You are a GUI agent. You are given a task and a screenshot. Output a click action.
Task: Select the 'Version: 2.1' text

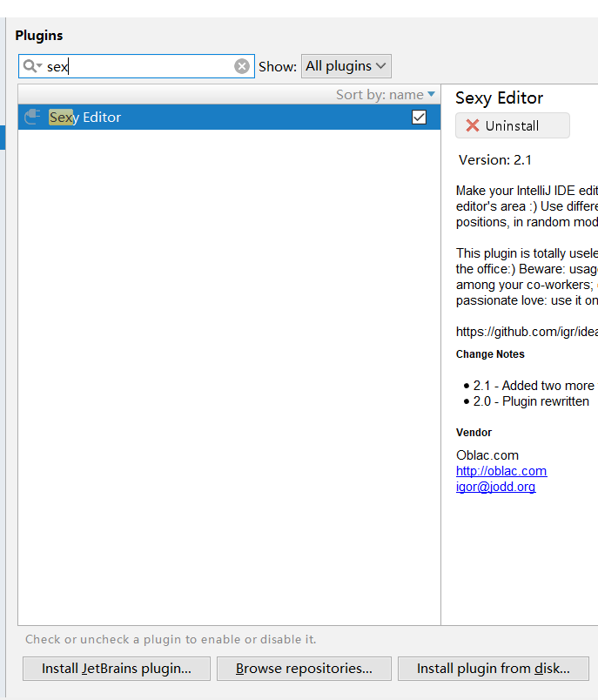tap(495, 160)
